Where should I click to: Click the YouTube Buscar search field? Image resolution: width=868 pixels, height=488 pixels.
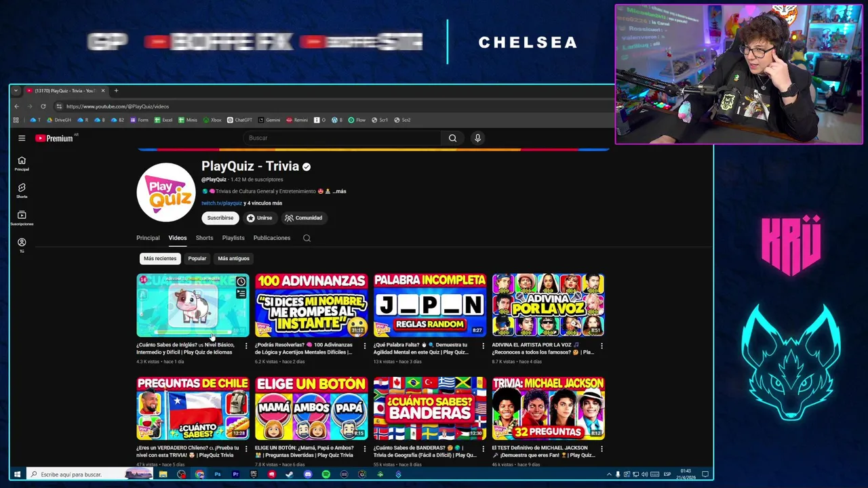[342, 138]
